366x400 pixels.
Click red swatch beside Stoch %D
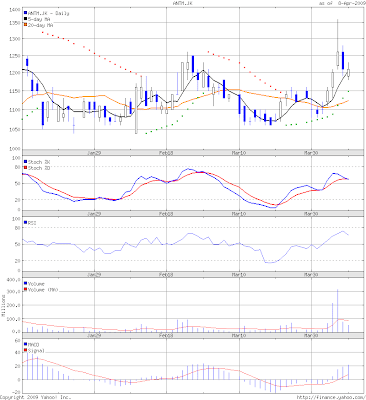click(x=25, y=168)
